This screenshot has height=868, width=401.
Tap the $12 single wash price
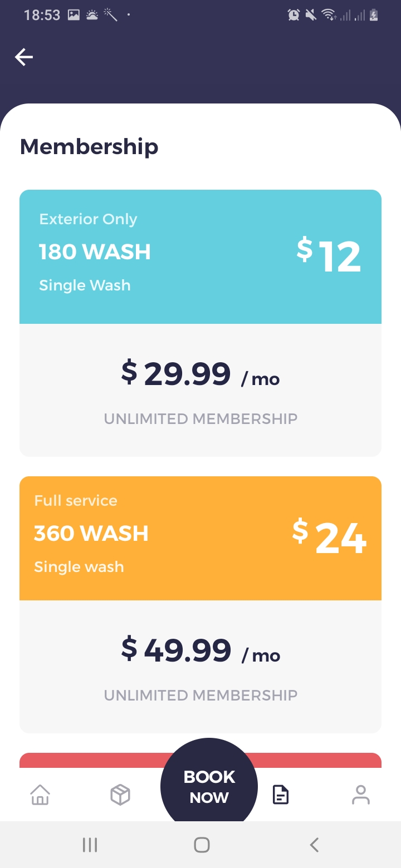click(x=329, y=256)
